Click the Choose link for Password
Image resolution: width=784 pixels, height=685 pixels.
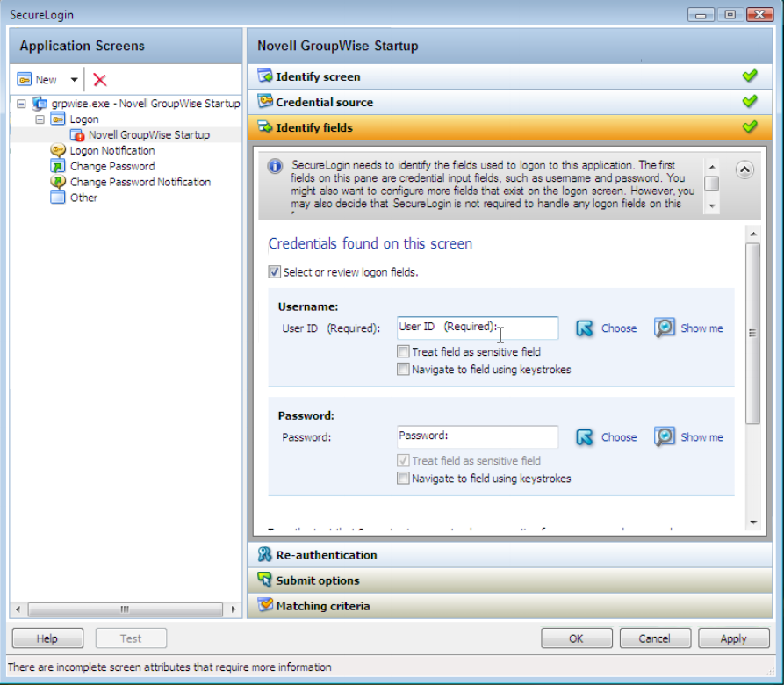(619, 437)
